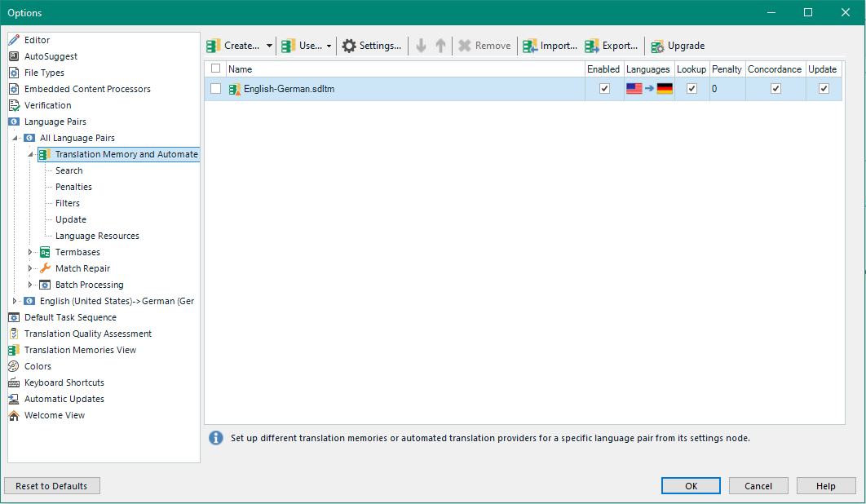Check the select-all checkbox in header
The height and width of the screenshot is (504, 866).
215,69
